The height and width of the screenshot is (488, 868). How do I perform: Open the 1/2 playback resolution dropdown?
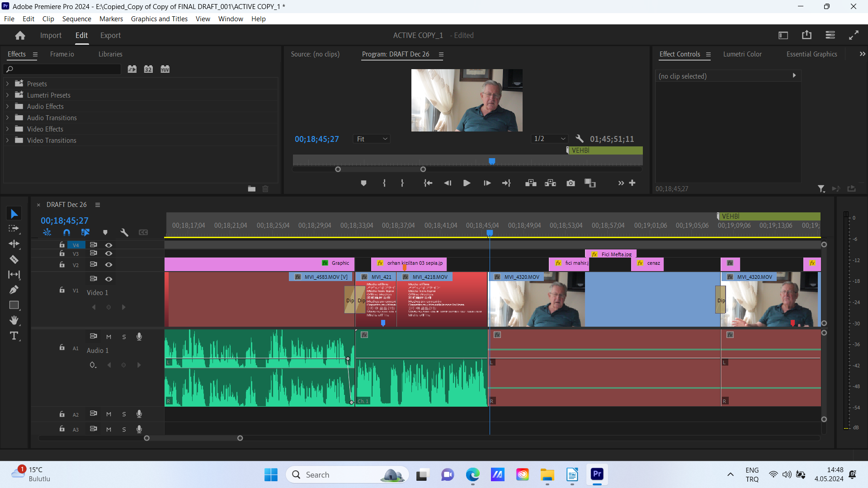coord(549,139)
